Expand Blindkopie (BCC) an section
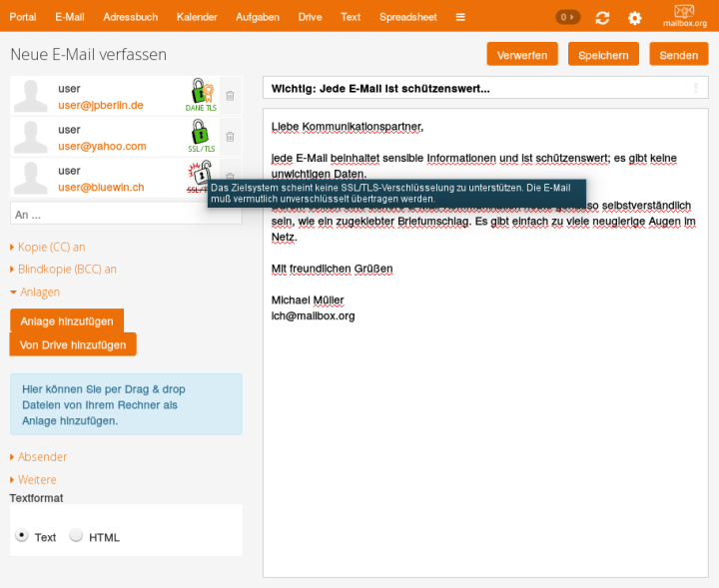The image size is (719, 588). click(67, 269)
